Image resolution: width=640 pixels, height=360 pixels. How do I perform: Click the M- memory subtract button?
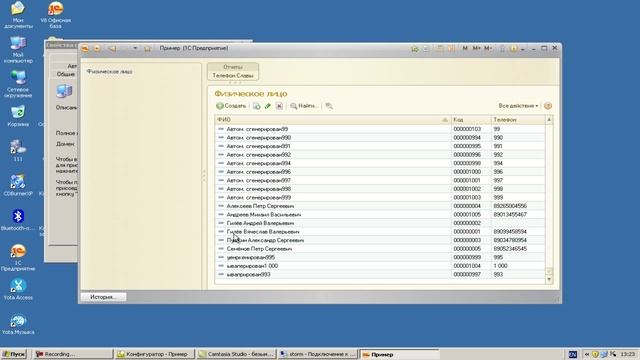point(488,48)
